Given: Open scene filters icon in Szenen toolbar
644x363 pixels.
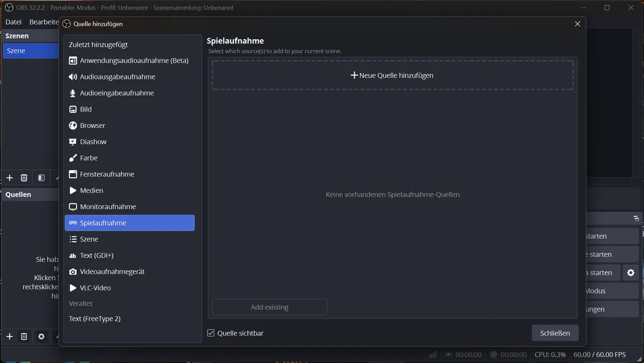Looking at the screenshot, I should pyautogui.click(x=41, y=178).
